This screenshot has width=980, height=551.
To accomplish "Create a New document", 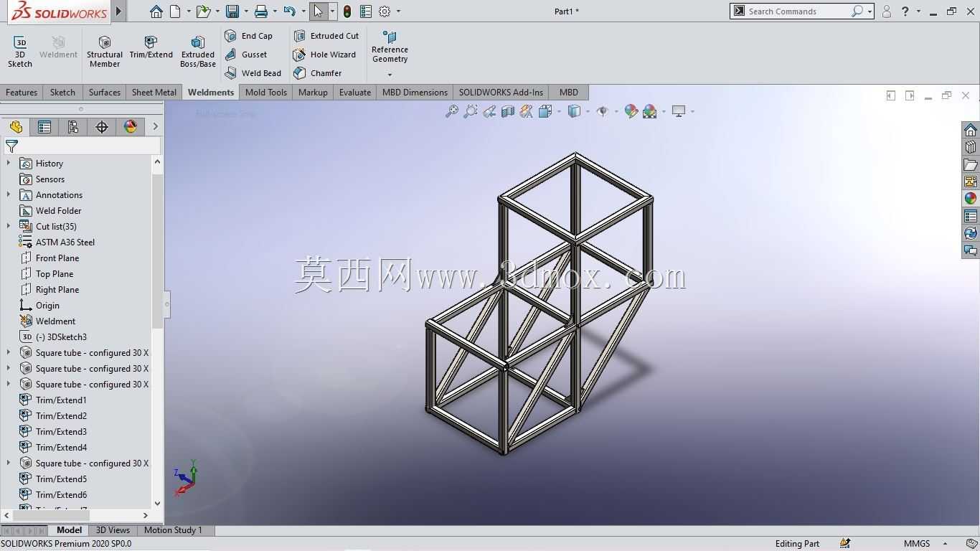I will click(175, 11).
